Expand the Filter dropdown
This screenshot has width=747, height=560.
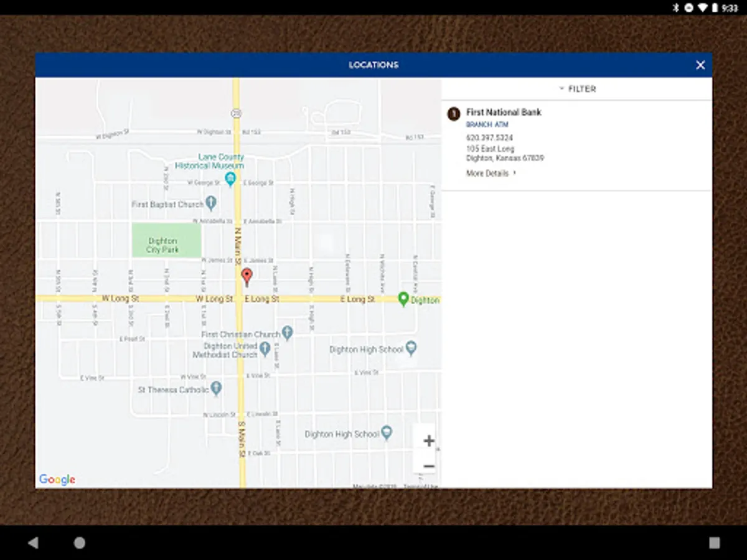[577, 89]
